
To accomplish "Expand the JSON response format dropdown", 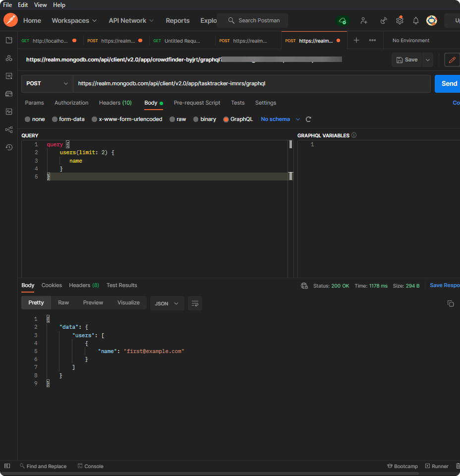I will pos(167,303).
